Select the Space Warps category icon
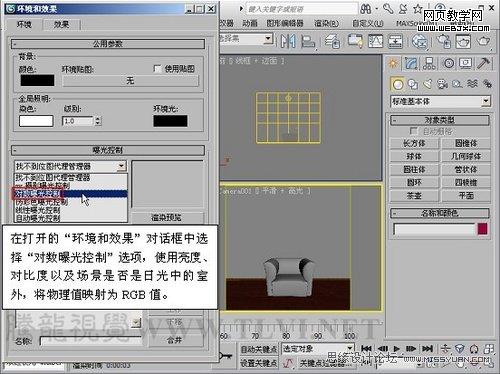Viewport: 500px width, 374px height. (472, 84)
